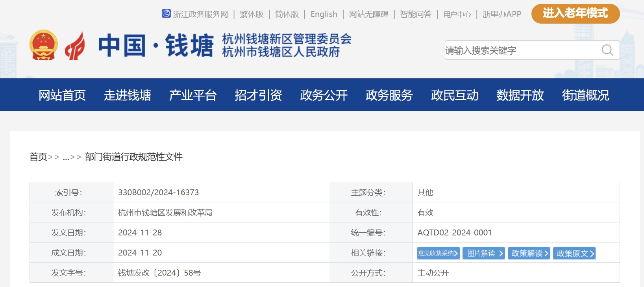This screenshot has height=287, width=644.
Task: Click 主动公开 disclosure method value
Action: click(x=433, y=273)
